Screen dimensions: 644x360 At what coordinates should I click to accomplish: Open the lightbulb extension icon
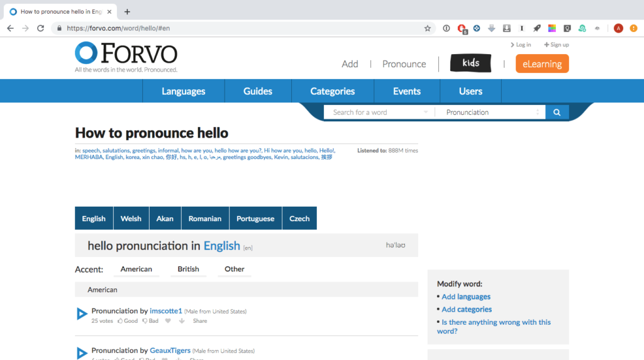point(567,28)
